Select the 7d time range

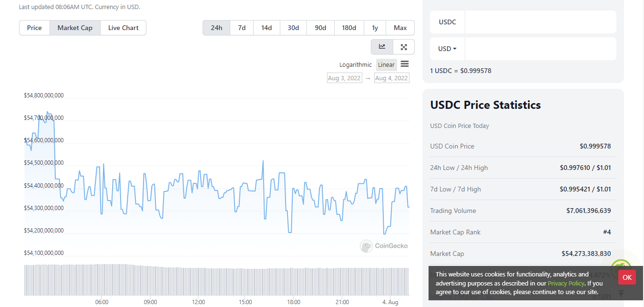pyautogui.click(x=242, y=28)
